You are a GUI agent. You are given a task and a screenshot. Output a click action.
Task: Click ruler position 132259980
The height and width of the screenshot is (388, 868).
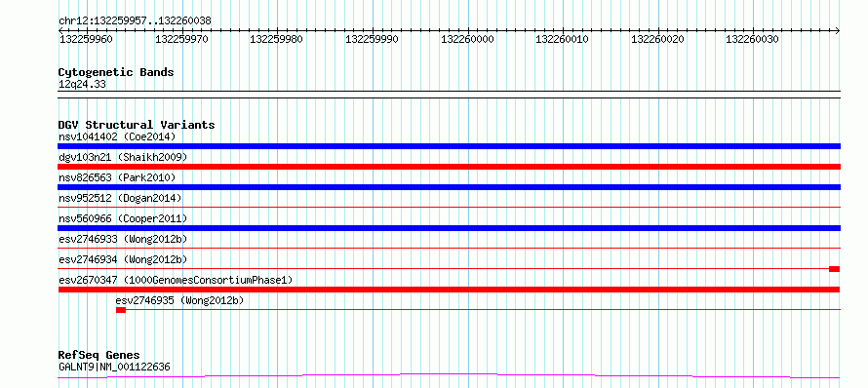(x=277, y=39)
